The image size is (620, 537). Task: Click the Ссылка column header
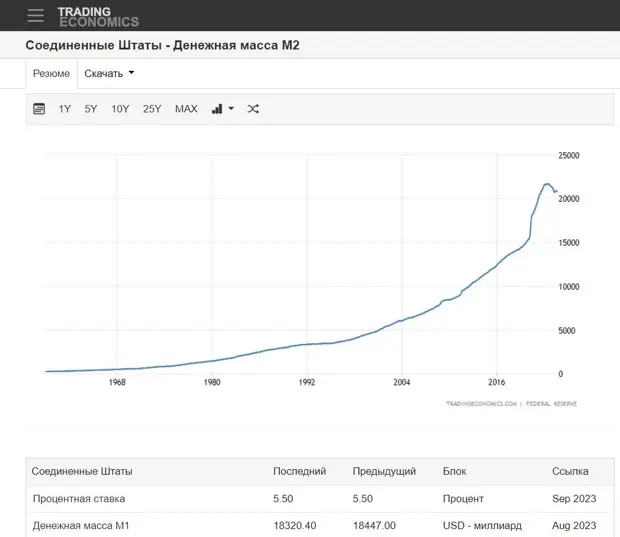pyautogui.click(x=570, y=471)
